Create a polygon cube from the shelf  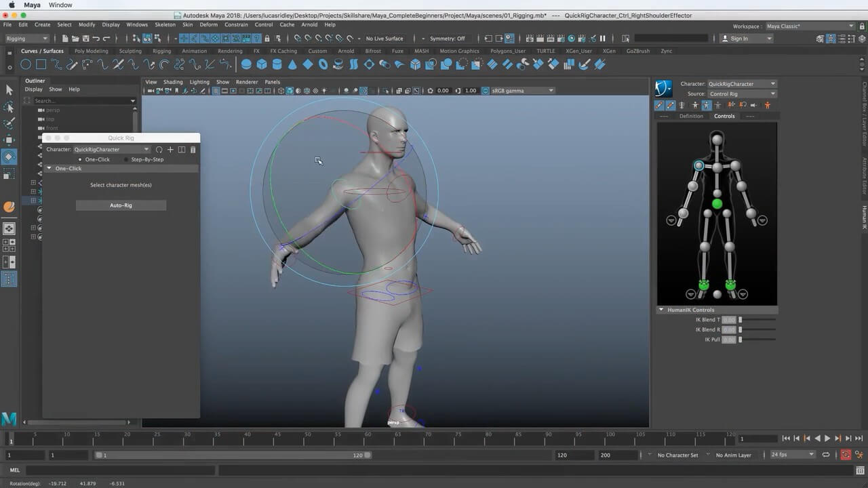click(262, 64)
